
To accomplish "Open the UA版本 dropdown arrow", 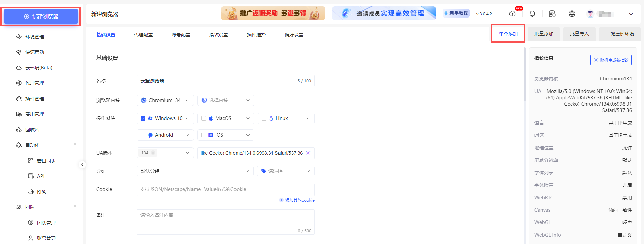I will point(187,153).
